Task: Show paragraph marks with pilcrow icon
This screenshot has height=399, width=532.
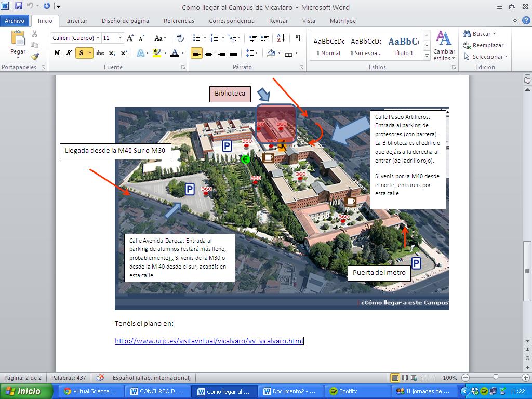Action: pyautogui.click(x=298, y=38)
